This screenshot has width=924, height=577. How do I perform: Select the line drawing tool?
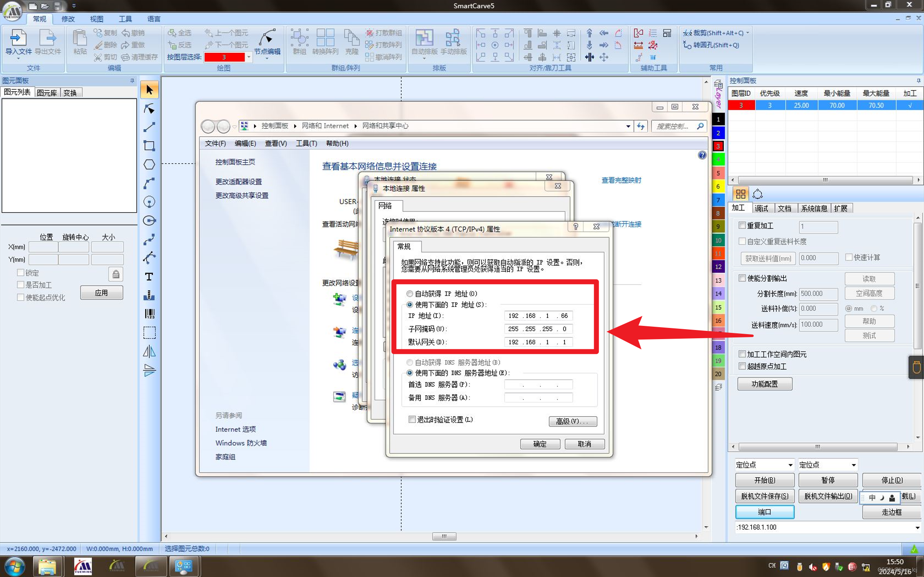150,127
